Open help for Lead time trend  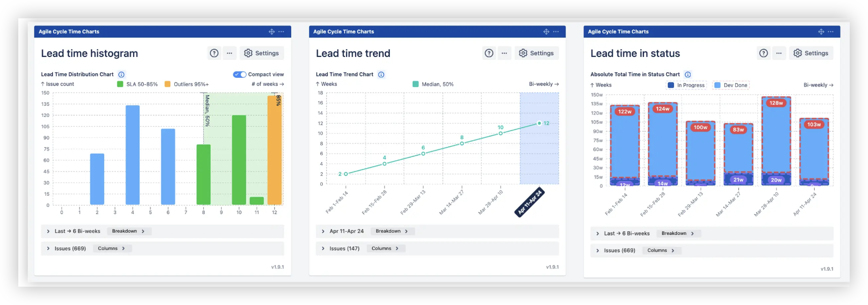(489, 53)
